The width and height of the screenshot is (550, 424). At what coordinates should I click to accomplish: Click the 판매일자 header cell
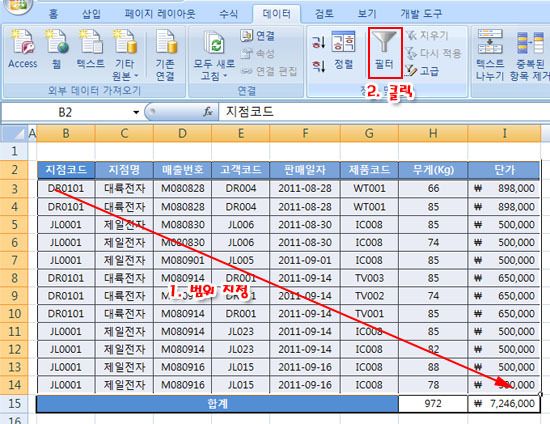pos(305,170)
